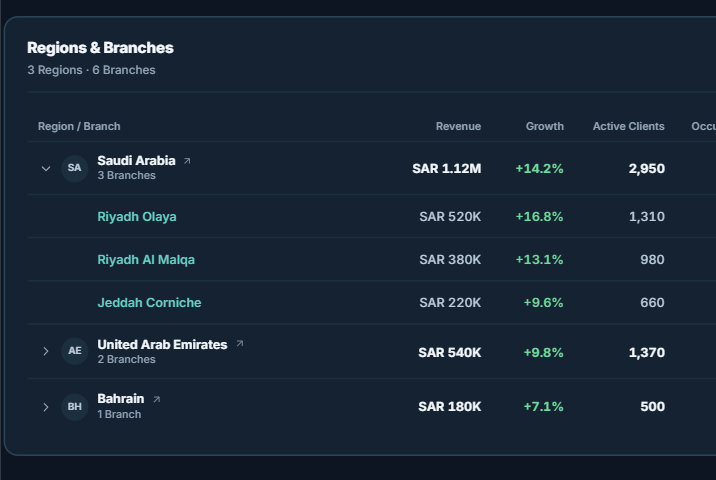Image resolution: width=716 pixels, height=480 pixels.
Task: Select the SAR 180K revenue cell
Action: (x=449, y=406)
